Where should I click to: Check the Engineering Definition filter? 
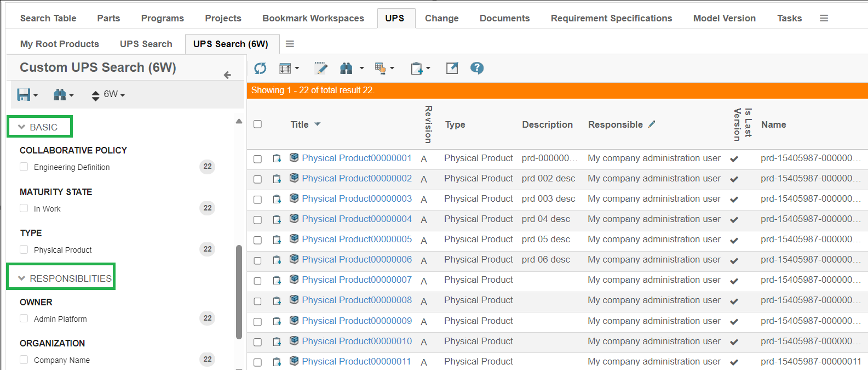click(24, 167)
